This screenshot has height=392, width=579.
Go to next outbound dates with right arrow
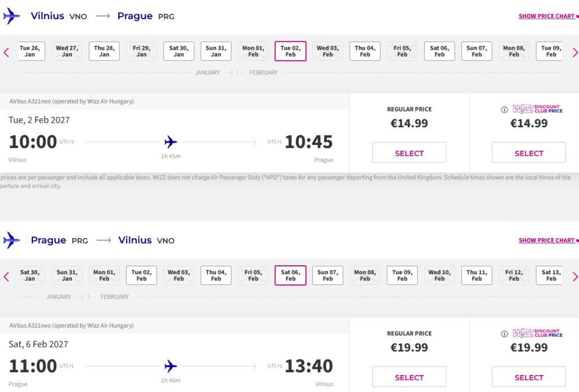click(574, 53)
